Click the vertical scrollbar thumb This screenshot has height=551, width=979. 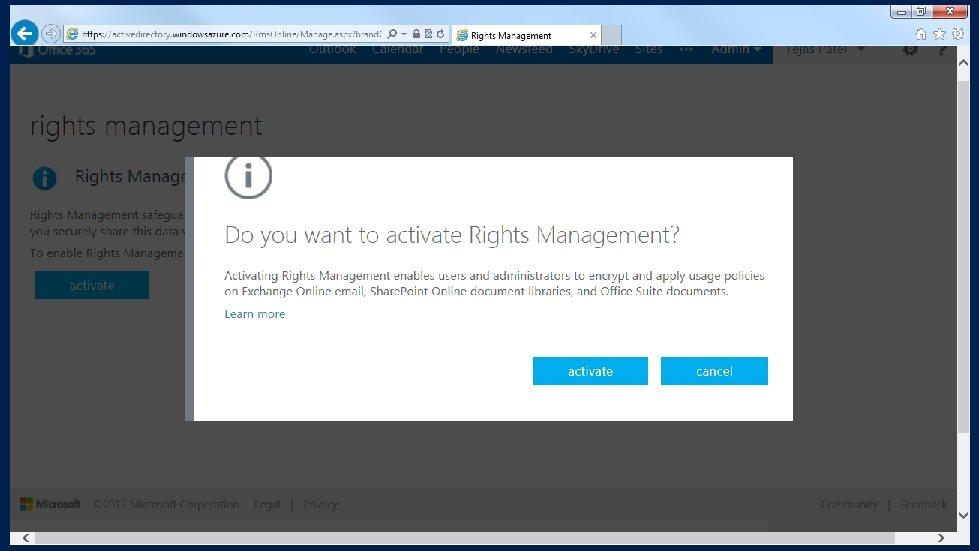point(963,256)
